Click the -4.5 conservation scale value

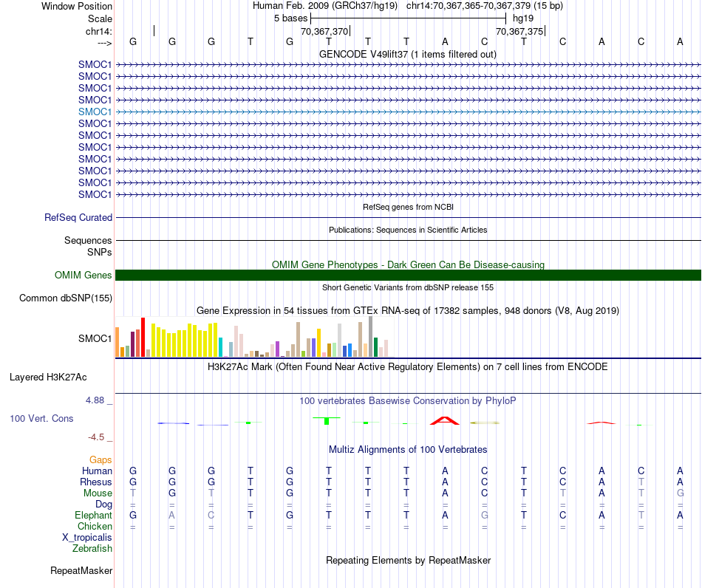(96, 437)
